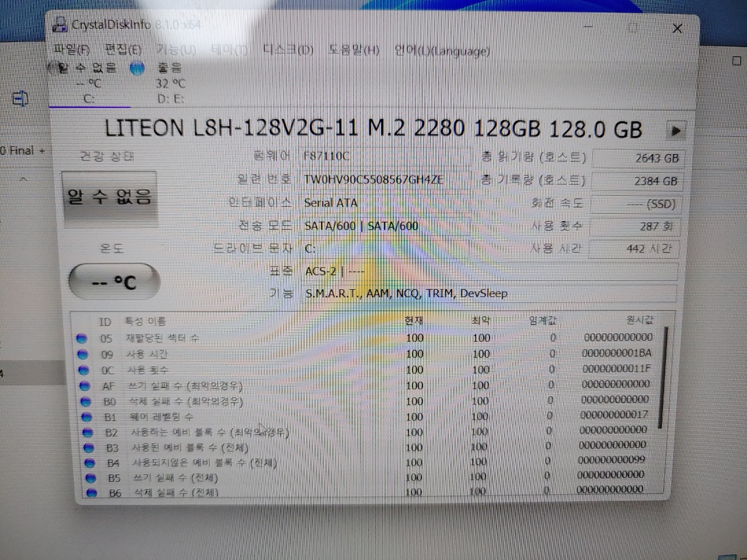Click the -- °C temperature button

coord(114,282)
